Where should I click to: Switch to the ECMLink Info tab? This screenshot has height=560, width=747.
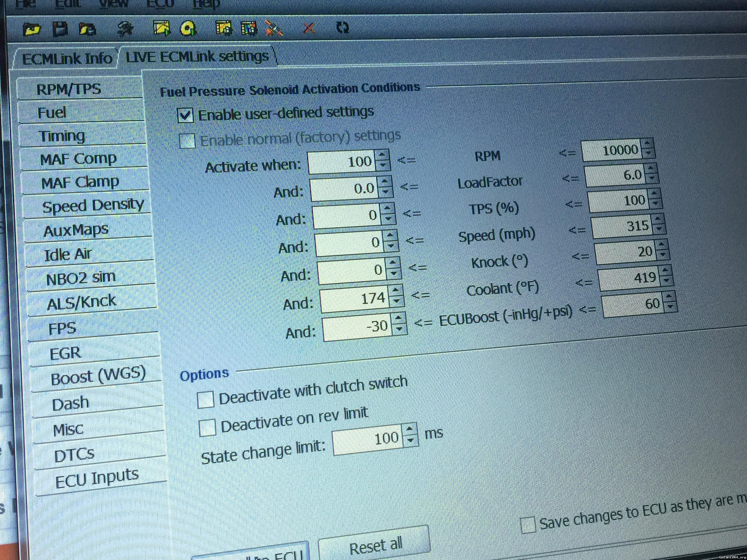coord(67,59)
